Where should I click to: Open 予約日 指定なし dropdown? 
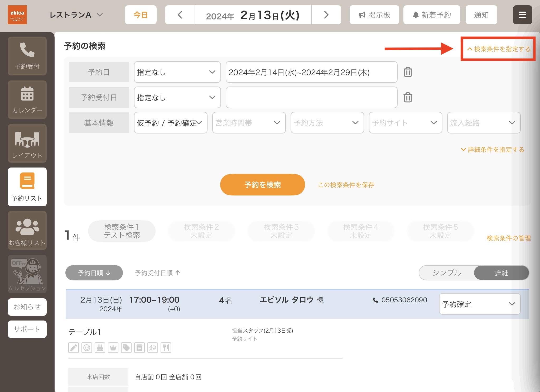pyautogui.click(x=177, y=72)
